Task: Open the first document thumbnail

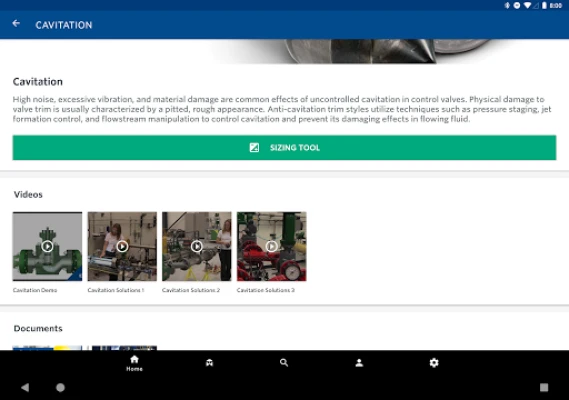Action: point(47,348)
